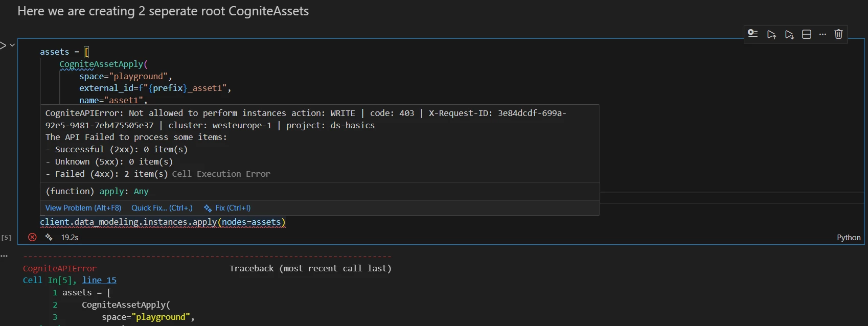The image size is (868, 326).
Task: Click the red execution error icon
Action: click(32, 237)
